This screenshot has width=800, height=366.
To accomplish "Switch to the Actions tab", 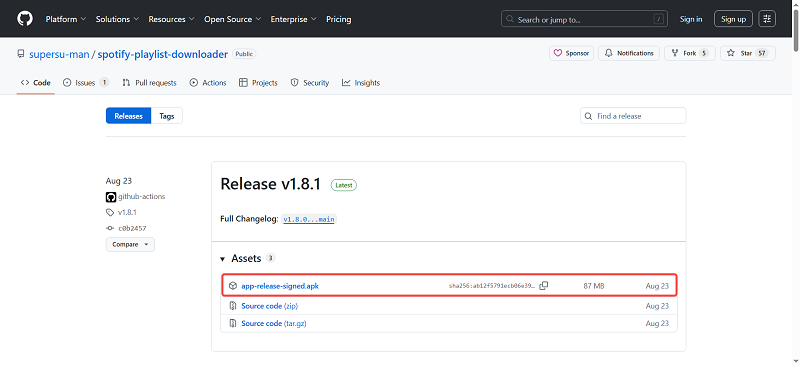I will 208,83.
